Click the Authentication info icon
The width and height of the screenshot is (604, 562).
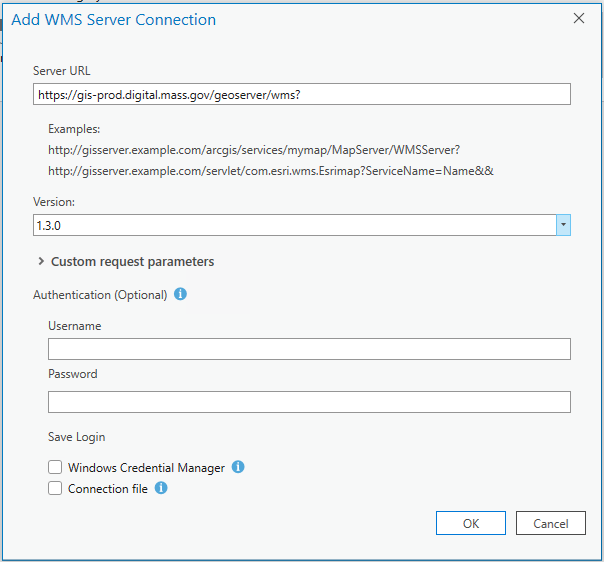point(180,295)
